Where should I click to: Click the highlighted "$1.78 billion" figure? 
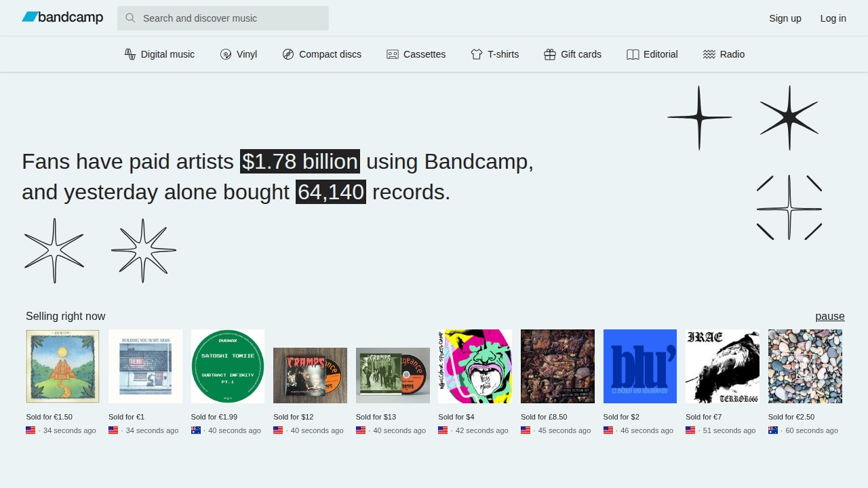tap(300, 161)
